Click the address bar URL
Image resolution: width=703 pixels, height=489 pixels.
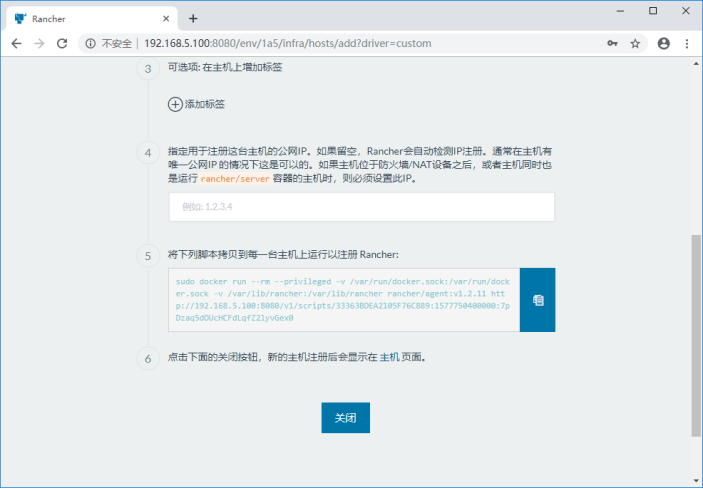(x=288, y=43)
